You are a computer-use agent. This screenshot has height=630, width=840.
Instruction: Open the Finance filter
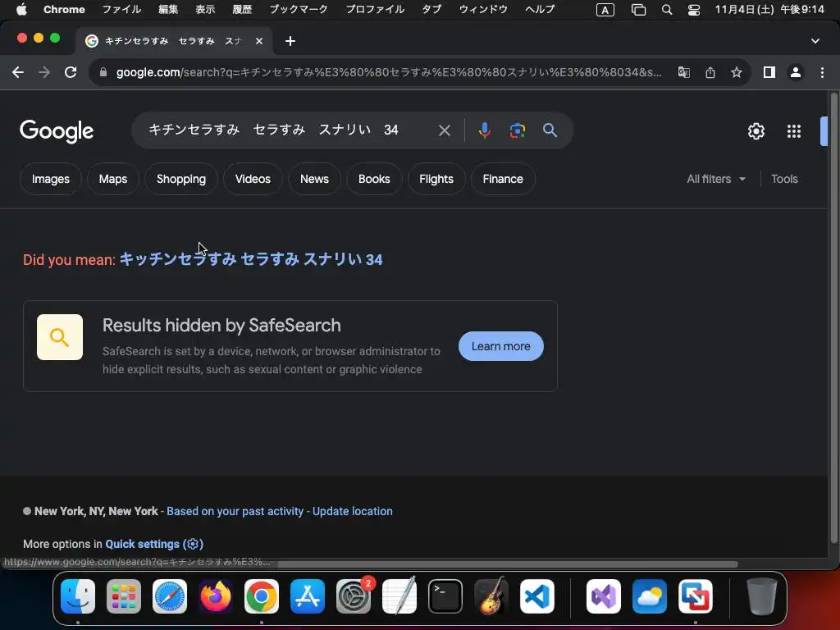pos(503,179)
